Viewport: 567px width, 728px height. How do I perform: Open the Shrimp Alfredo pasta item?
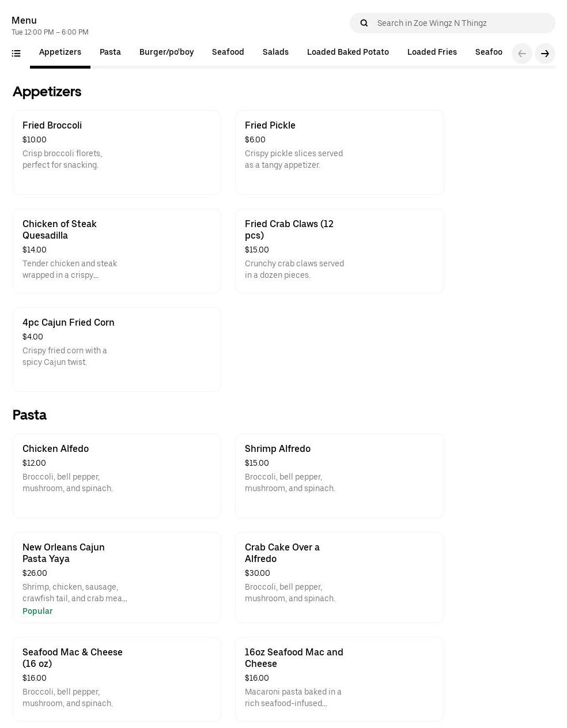339,476
